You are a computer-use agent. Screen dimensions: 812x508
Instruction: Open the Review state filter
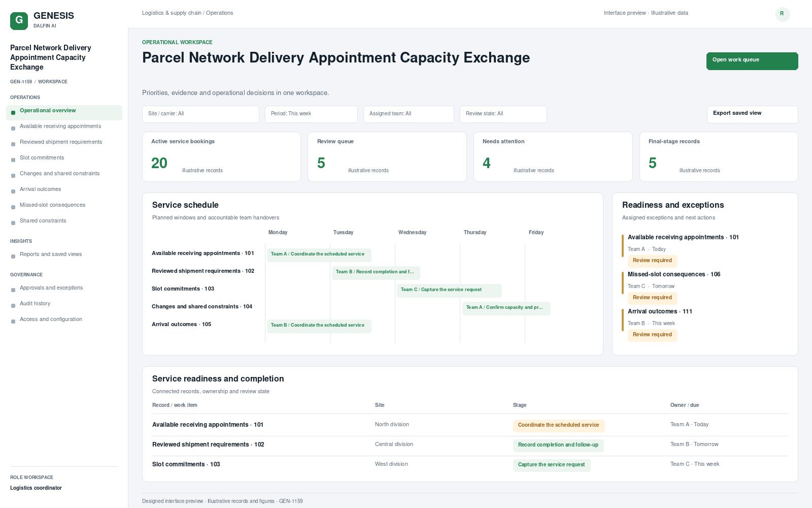pos(503,114)
